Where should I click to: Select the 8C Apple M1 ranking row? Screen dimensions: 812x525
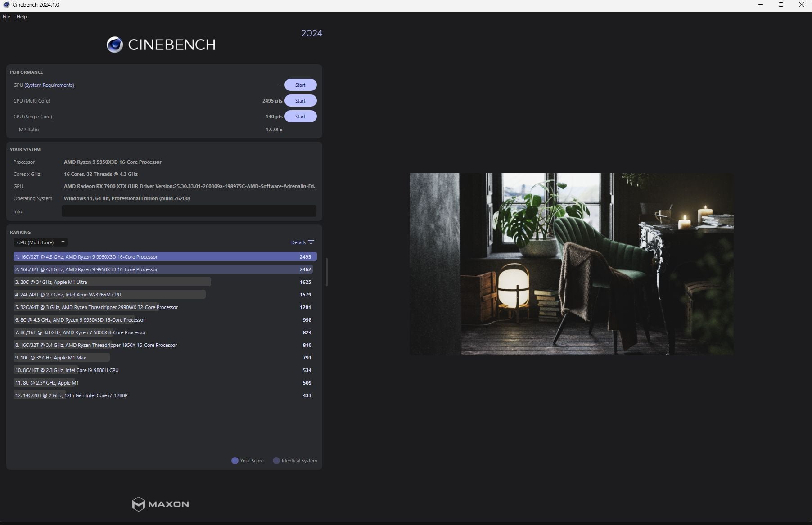tap(165, 383)
